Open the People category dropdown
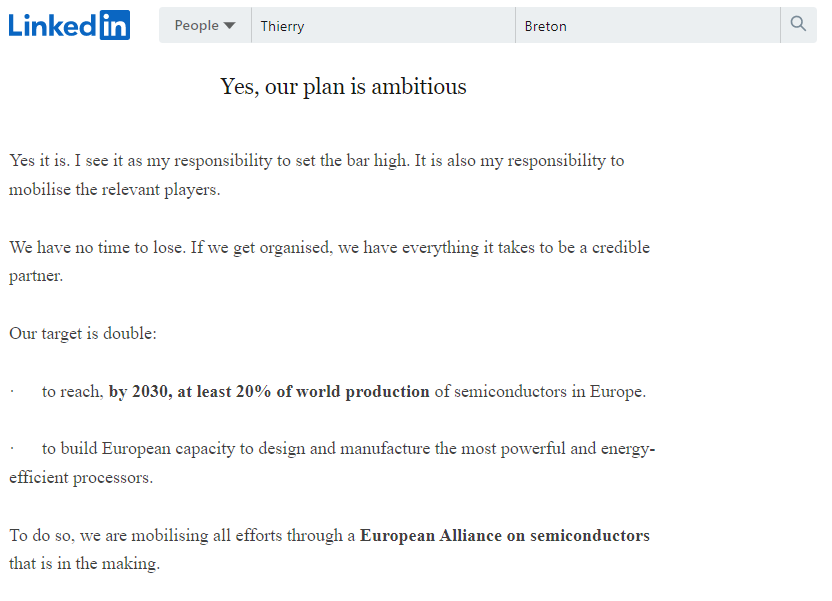Image resolution: width=832 pixels, height=601 pixels. tap(204, 24)
